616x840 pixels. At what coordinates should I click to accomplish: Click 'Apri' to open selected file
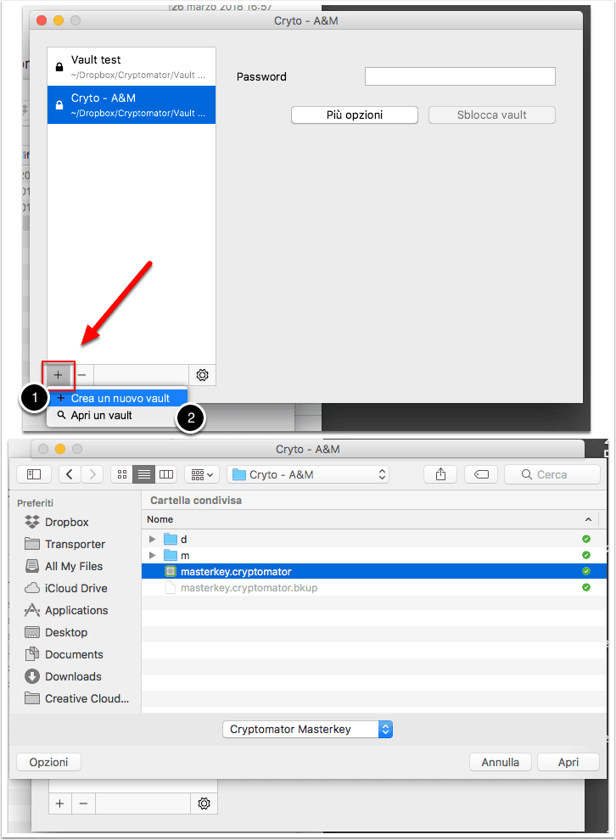(x=568, y=762)
